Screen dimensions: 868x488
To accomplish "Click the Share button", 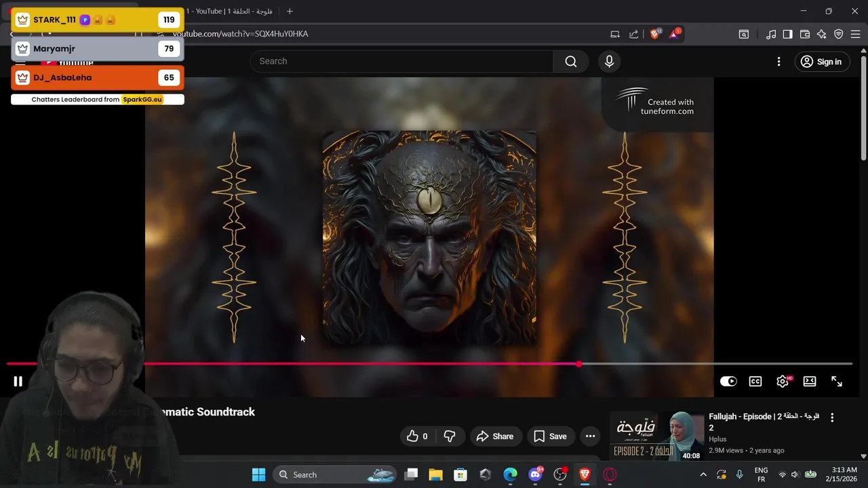I will [x=495, y=436].
